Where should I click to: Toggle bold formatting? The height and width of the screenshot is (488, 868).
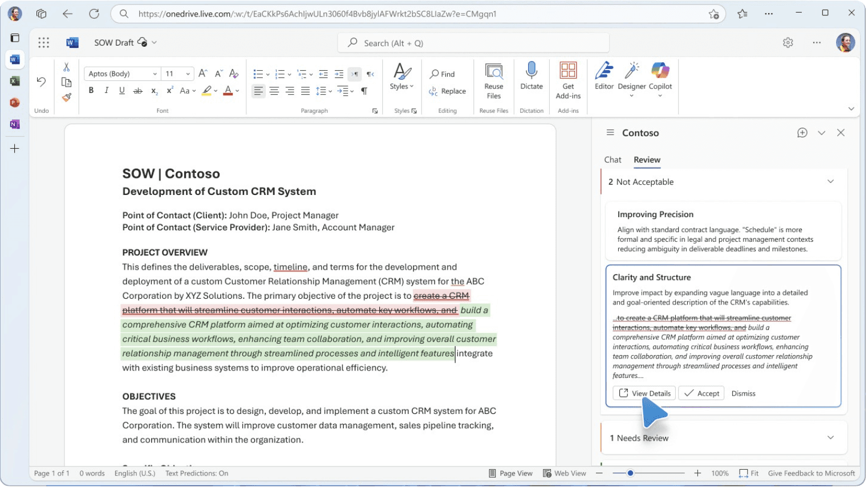[x=91, y=91]
